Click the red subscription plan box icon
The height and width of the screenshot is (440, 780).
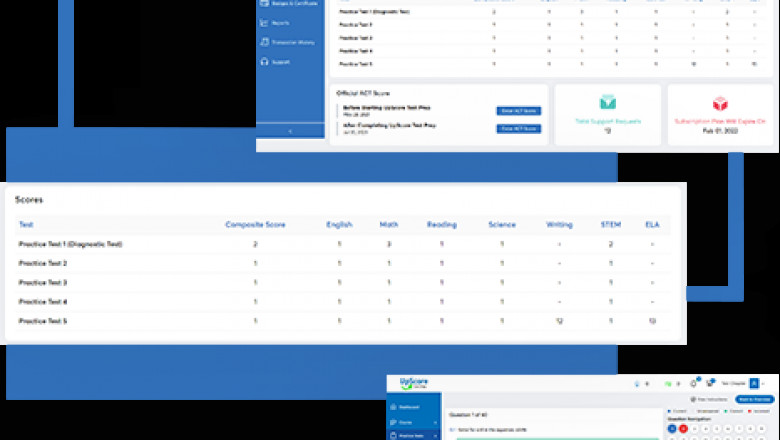click(x=719, y=104)
